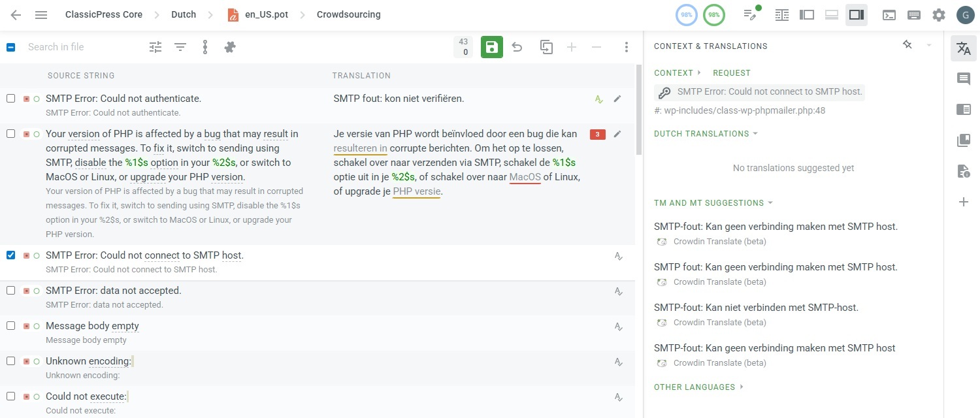Viewport: 980px width, 418px height.
Task: Open the Comments panel in the right sidebar
Action: [963, 79]
